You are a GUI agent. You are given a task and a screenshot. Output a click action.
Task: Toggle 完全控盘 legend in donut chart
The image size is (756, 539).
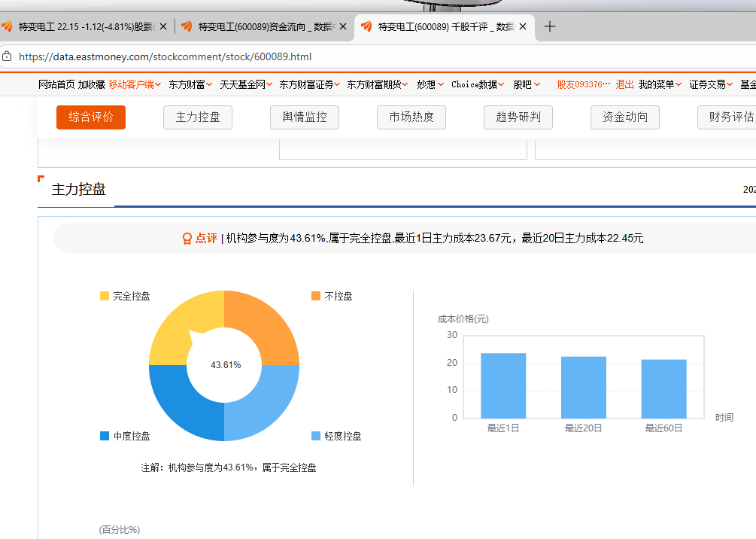tap(125, 297)
